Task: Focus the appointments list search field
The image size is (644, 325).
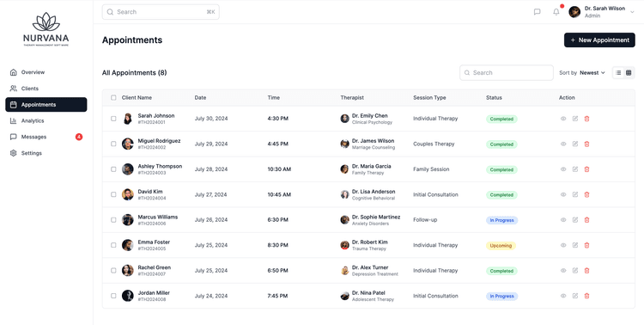Action: (x=507, y=73)
